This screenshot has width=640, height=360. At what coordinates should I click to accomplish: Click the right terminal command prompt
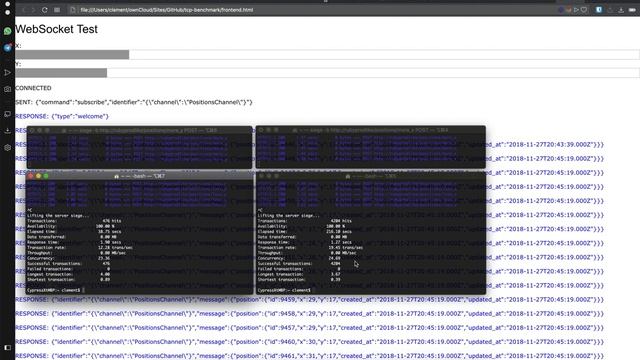(x=284, y=290)
